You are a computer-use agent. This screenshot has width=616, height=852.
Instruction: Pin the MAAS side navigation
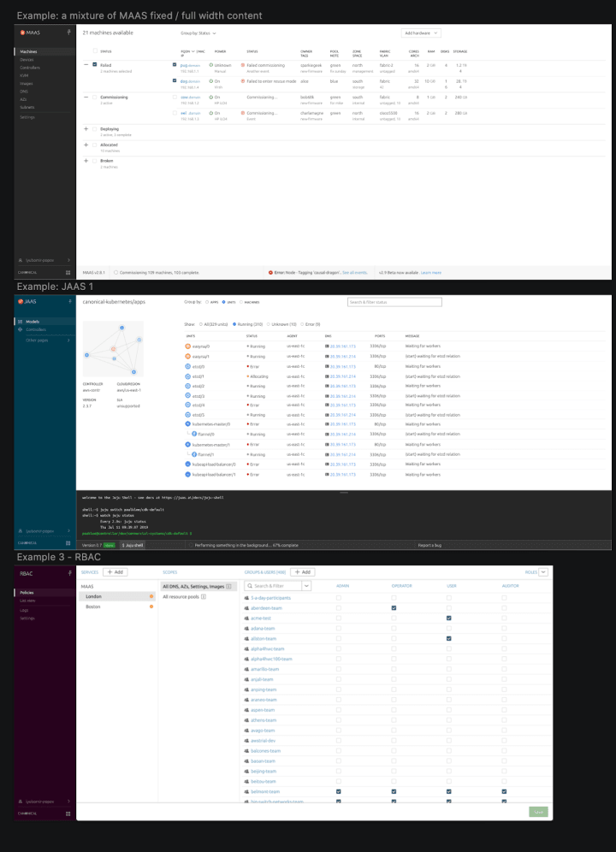pyautogui.click(x=68, y=33)
